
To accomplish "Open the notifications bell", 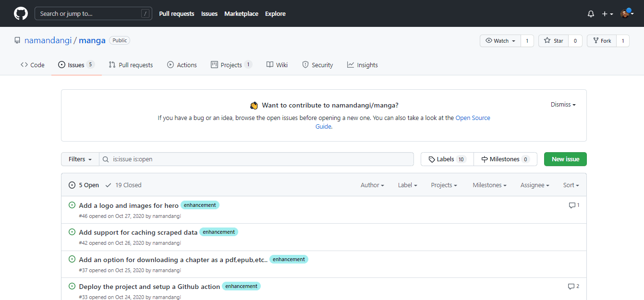I will pyautogui.click(x=591, y=14).
